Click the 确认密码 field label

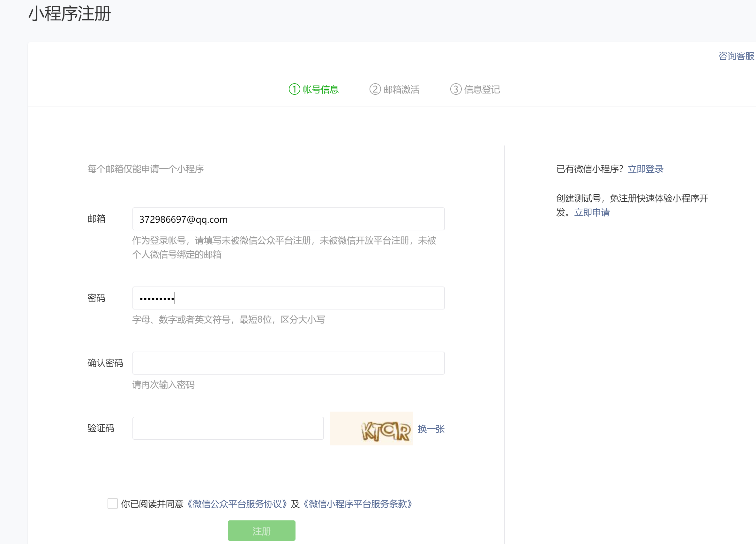pyautogui.click(x=105, y=363)
